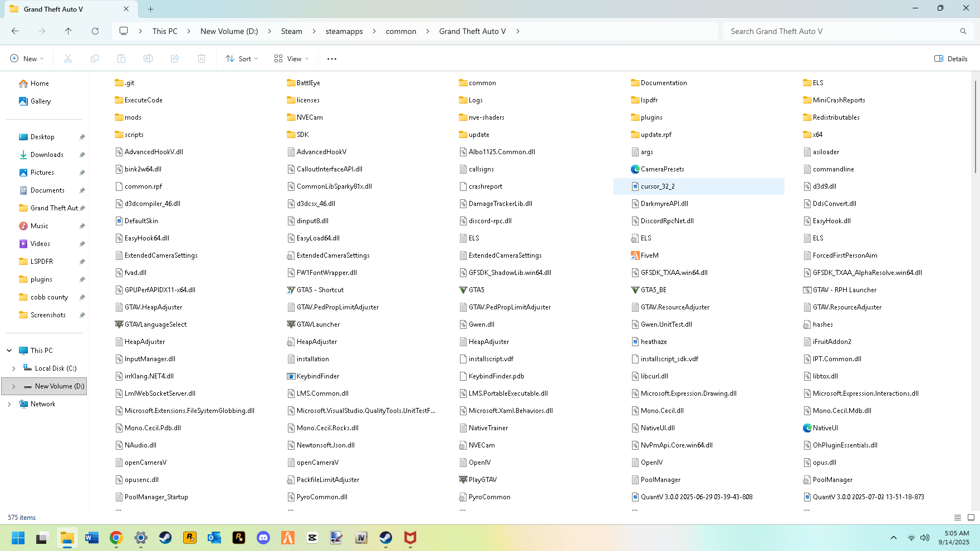The image size is (980, 551).
Task: Select the NativeTrainer file
Action: pyautogui.click(x=483, y=428)
